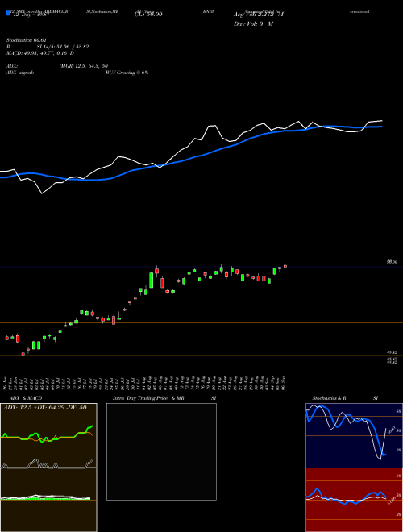
Task: Open the blue Stochastics chart panel
Action: click(354, 435)
